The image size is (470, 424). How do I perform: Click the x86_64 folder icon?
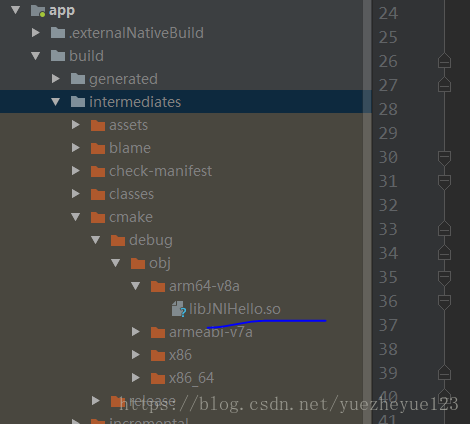pyautogui.click(x=158, y=378)
